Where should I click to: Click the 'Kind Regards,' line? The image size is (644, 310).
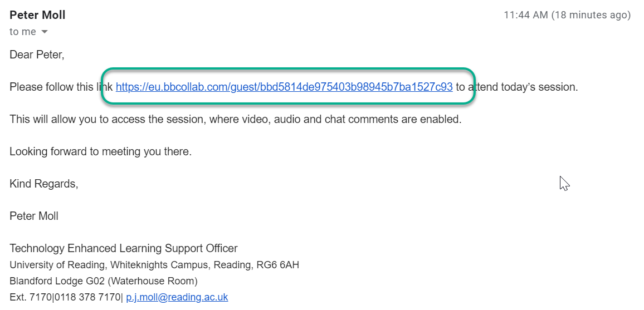click(x=44, y=184)
